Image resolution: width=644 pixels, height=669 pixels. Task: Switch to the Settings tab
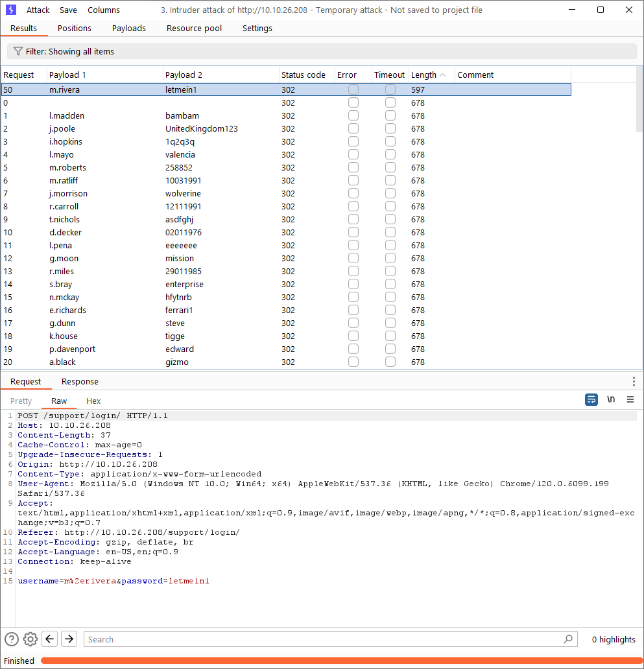coord(257,28)
